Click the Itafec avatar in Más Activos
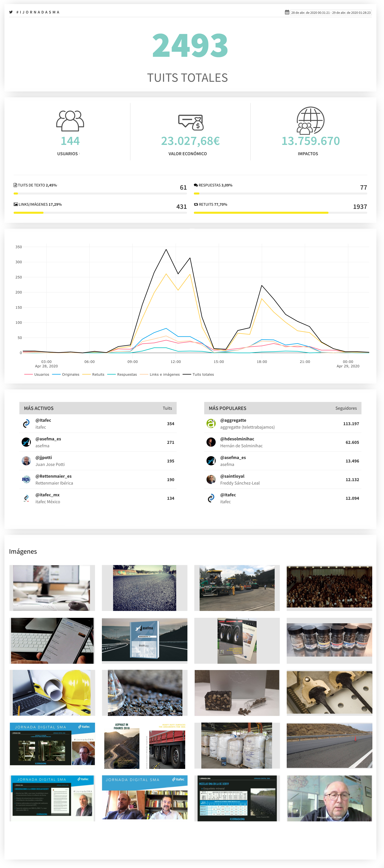Viewport: 384px width, 868px height. (x=26, y=424)
